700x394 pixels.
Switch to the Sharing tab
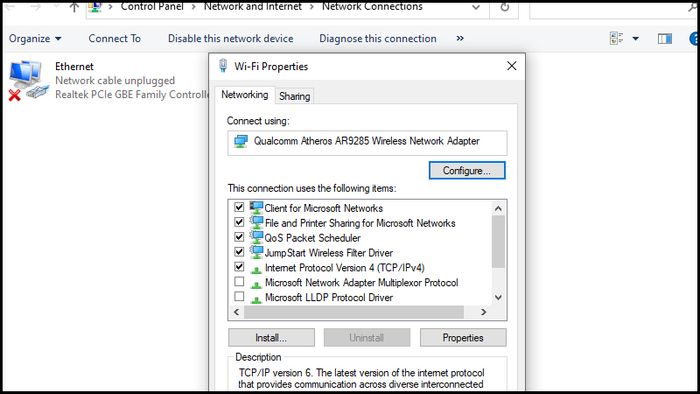294,96
